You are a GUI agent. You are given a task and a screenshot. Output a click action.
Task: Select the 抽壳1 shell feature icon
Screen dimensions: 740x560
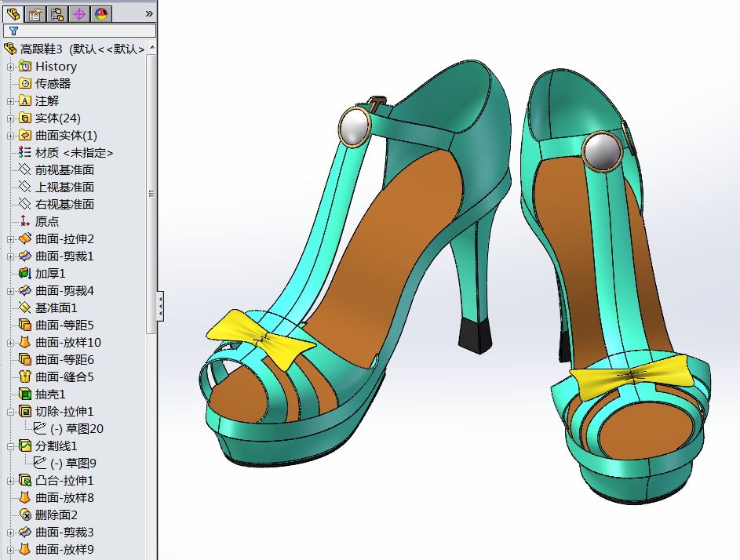coord(25,395)
